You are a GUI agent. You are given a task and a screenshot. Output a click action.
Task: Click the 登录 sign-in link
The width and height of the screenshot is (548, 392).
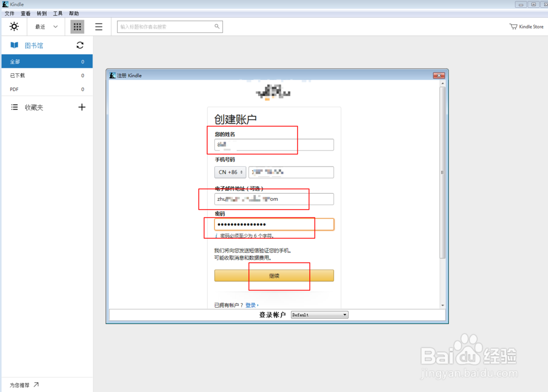tap(250, 305)
